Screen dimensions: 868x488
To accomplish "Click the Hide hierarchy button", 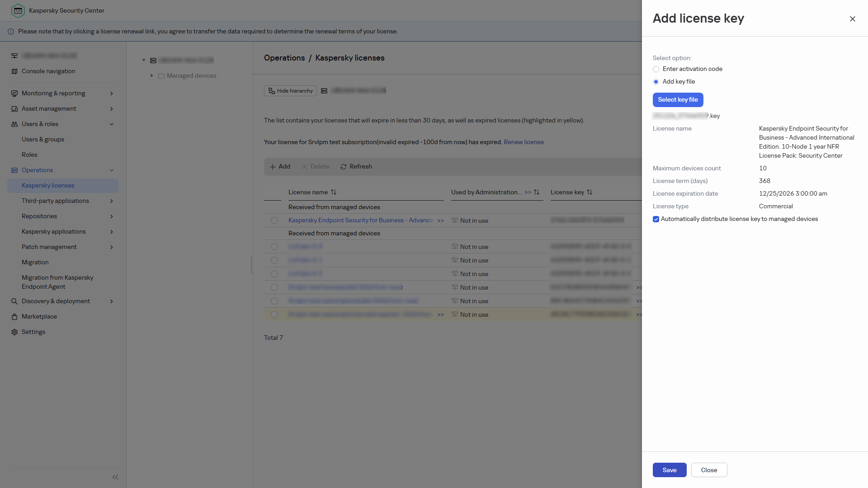I will (x=290, y=91).
